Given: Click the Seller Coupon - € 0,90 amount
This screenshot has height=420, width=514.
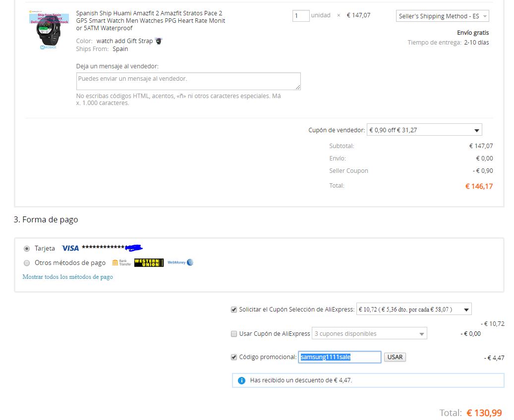Looking at the screenshot, I should [x=483, y=171].
